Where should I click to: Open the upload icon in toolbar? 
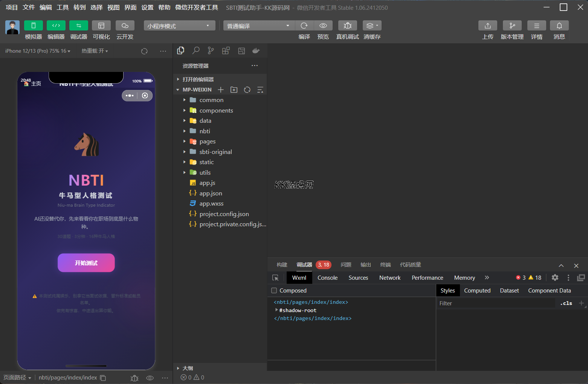[487, 26]
